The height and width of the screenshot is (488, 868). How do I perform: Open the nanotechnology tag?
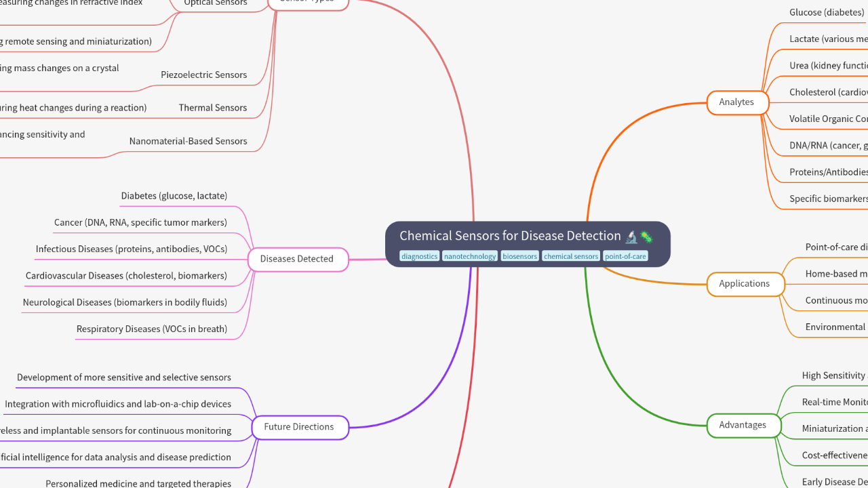coord(470,256)
